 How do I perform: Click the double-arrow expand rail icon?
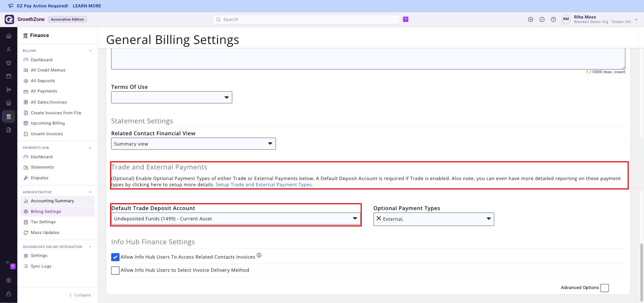click(7, 262)
